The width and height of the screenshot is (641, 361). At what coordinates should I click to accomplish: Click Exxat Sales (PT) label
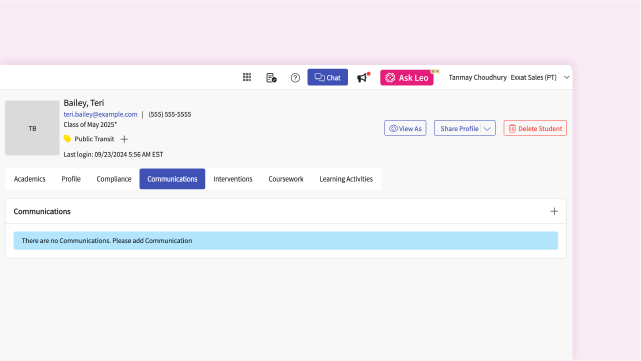pos(533,77)
